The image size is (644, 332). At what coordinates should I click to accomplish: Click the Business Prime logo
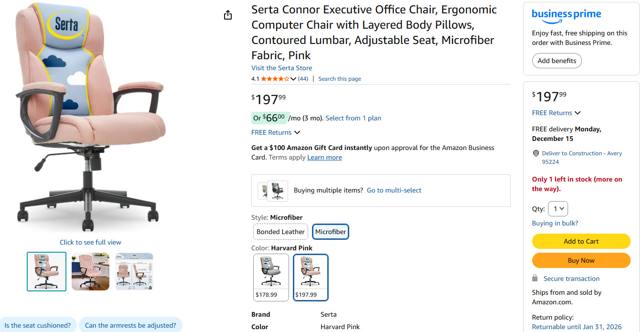tap(566, 15)
